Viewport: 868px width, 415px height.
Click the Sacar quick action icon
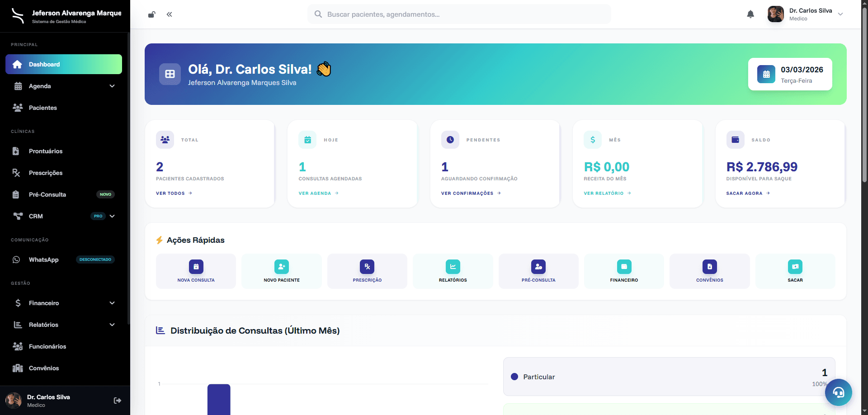click(795, 267)
